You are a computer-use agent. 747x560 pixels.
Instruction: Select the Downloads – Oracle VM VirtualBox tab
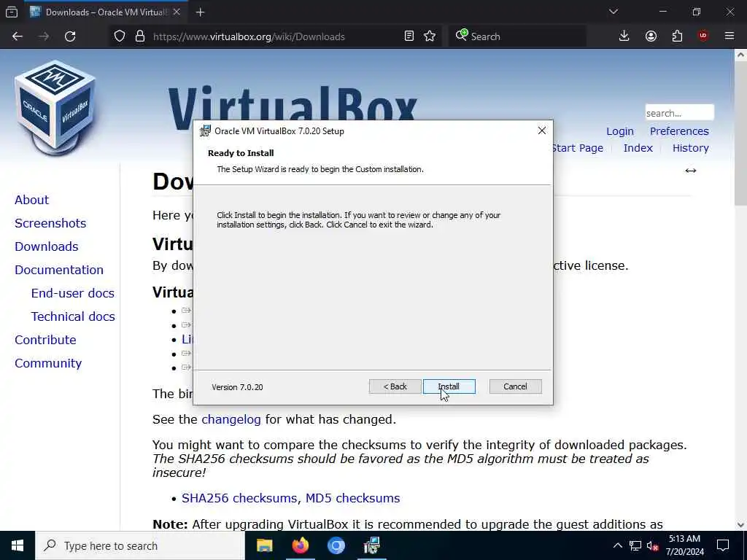[x=105, y=12]
